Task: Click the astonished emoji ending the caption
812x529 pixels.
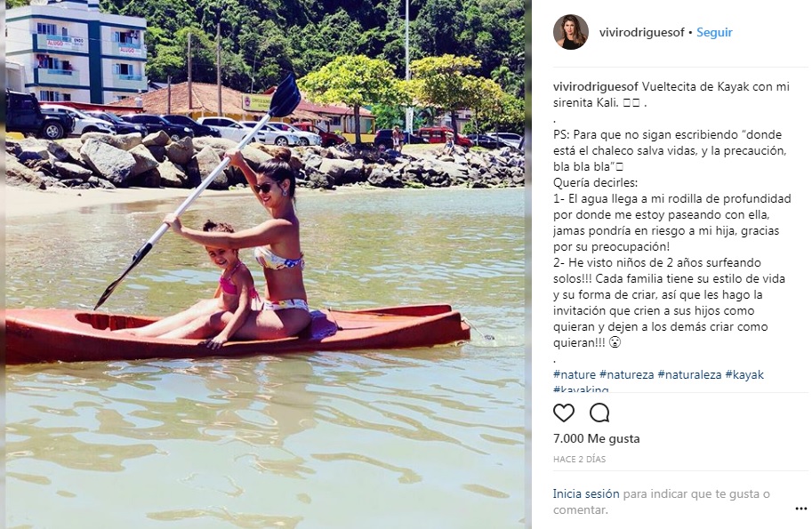Action: click(x=615, y=342)
